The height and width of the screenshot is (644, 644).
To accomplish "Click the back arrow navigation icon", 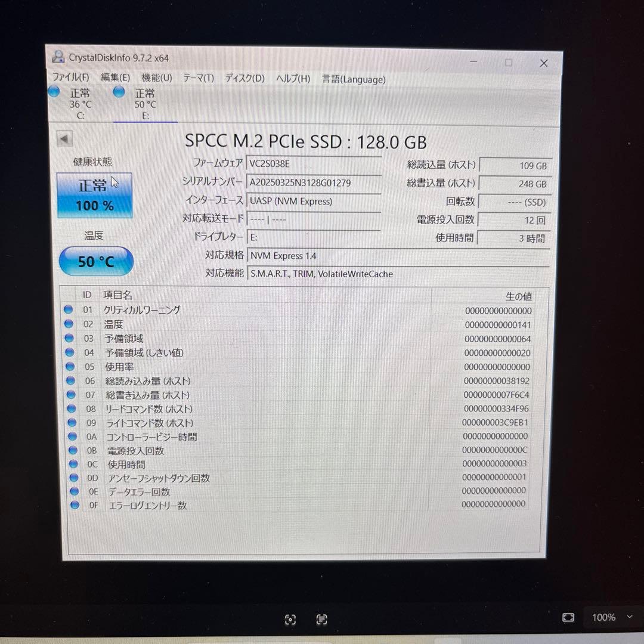I will pyautogui.click(x=64, y=138).
